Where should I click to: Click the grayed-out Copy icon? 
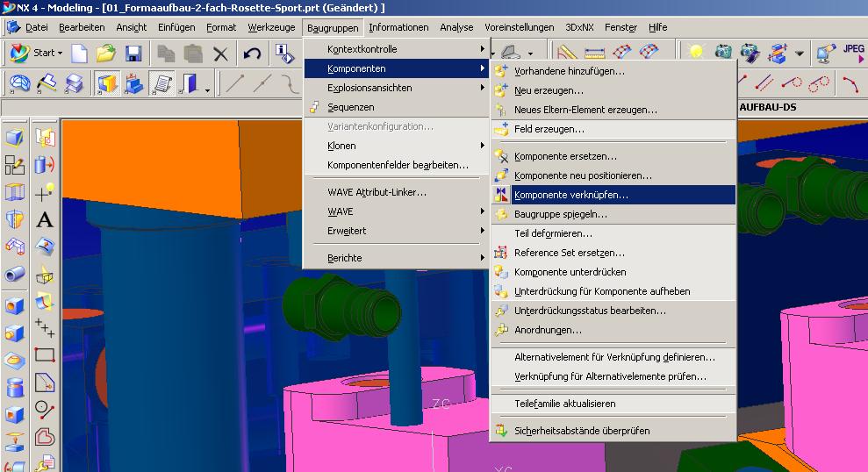coord(166,54)
